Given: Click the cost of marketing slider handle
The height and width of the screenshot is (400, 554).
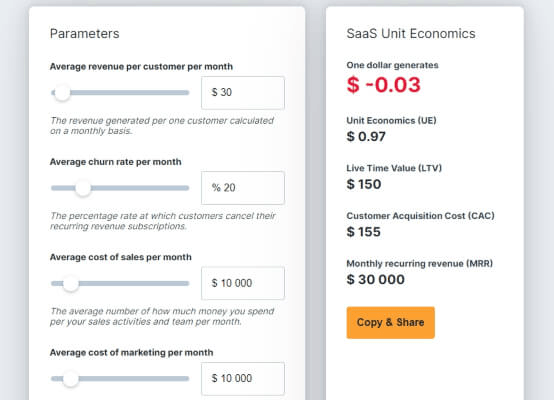Looking at the screenshot, I should tap(71, 379).
